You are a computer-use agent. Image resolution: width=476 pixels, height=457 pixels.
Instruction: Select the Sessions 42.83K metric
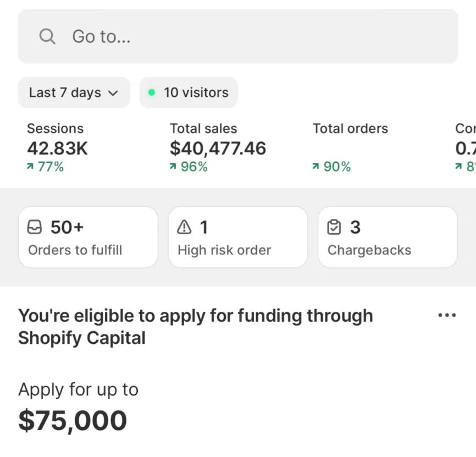(x=57, y=147)
